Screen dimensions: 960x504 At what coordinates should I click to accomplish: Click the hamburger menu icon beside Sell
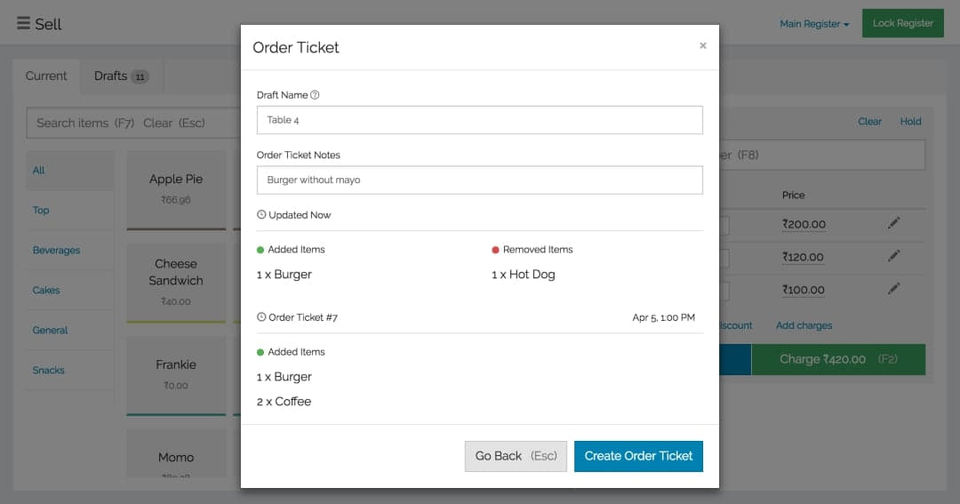23,23
